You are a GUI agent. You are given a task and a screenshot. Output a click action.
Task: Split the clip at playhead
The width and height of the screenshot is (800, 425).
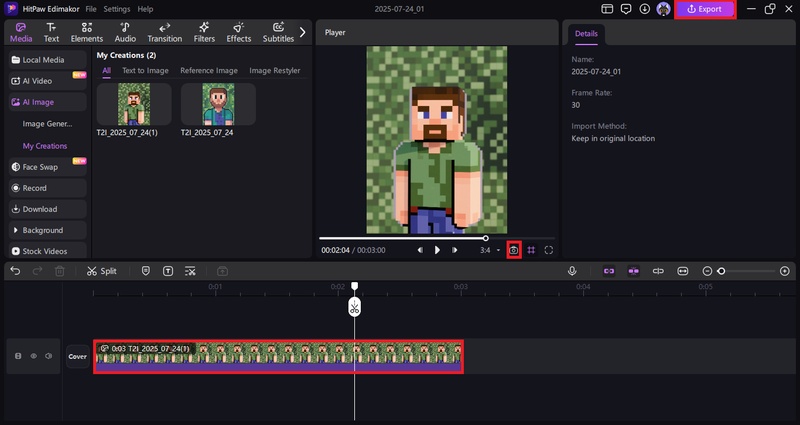(102, 271)
